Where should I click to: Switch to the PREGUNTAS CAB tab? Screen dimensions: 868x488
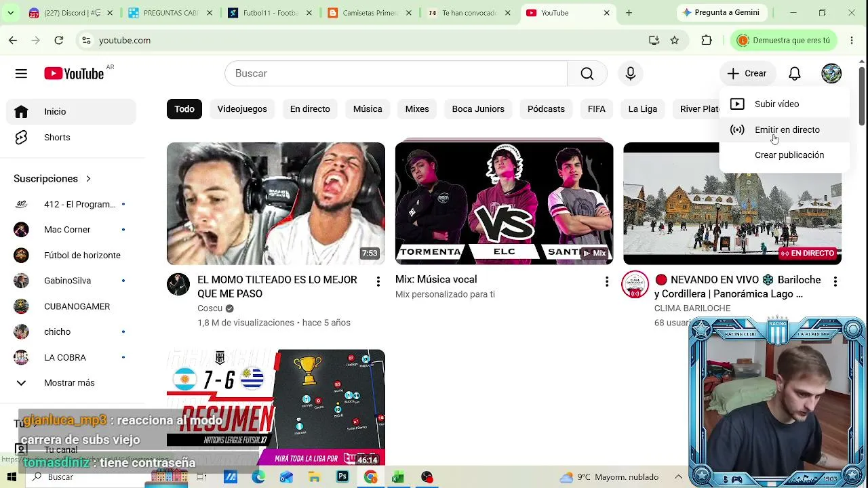pyautogui.click(x=170, y=13)
